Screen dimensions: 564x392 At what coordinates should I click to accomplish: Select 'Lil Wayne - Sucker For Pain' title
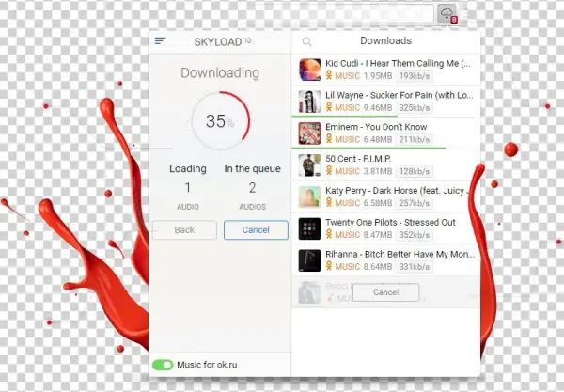pyautogui.click(x=399, y=95)
